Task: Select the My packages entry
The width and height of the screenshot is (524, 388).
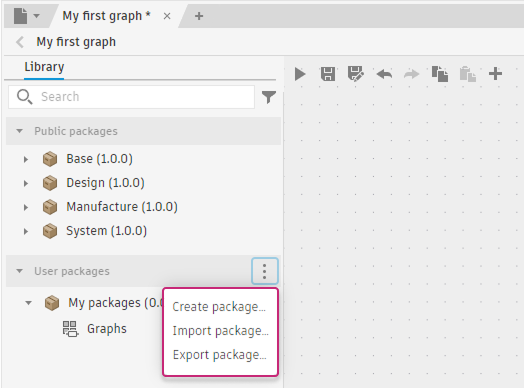Action: click(116, 303)
